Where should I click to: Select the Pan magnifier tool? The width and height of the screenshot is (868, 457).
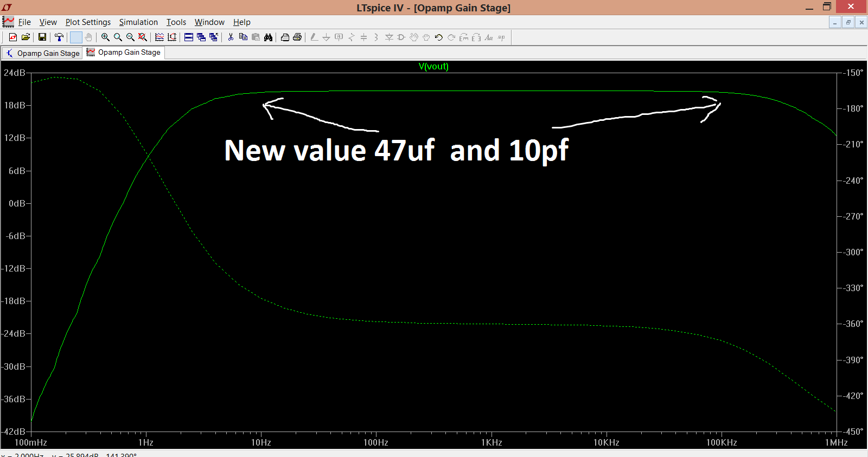[118, 37]
